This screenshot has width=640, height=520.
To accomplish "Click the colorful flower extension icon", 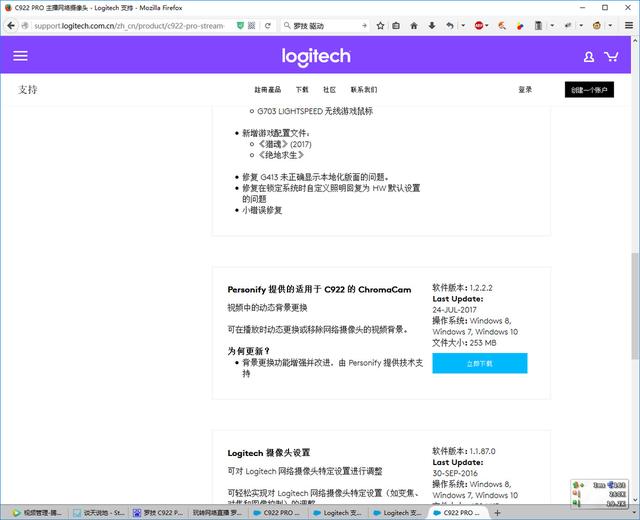I will [520, 26].
